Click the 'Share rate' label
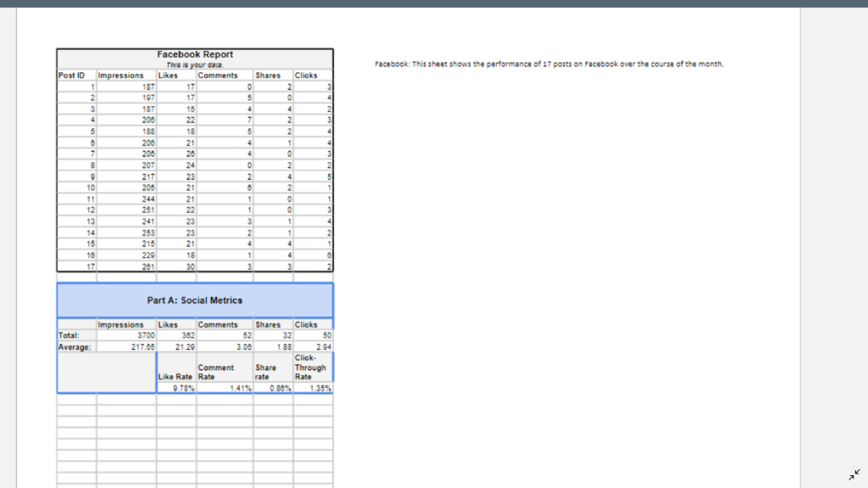 [x=265, y=372]
